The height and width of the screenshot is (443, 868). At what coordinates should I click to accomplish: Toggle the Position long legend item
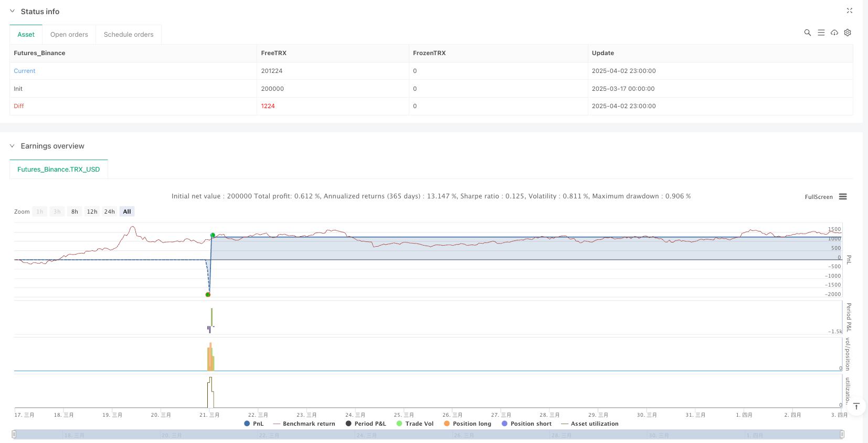click(468, 424)
